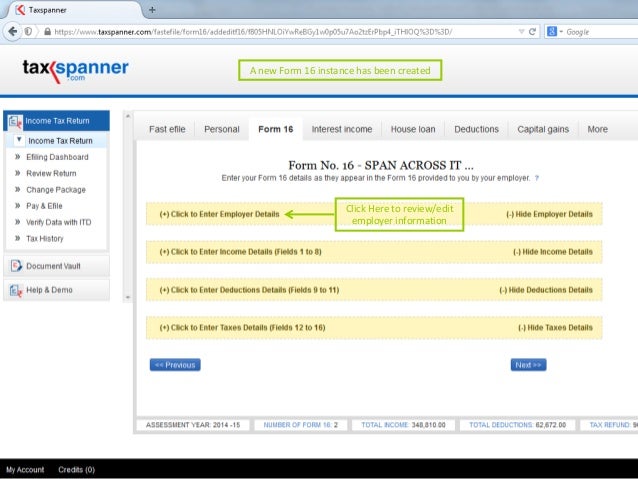Switch to the Capital gains tab
Viewport: 638px width, 479px height.
tap(543, 129)
